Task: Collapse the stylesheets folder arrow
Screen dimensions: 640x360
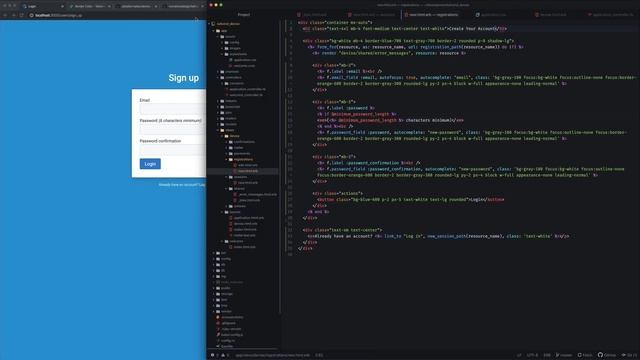Action: 222,54
